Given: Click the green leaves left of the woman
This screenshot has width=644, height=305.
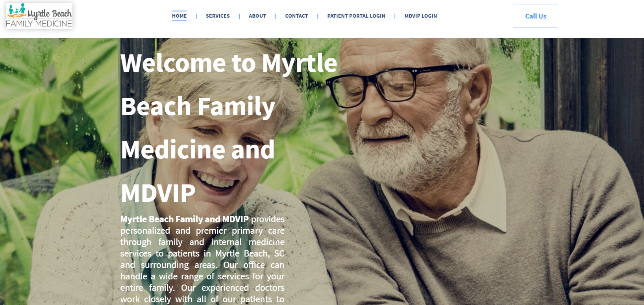Looking at the screenshot, I should (59, 118).
